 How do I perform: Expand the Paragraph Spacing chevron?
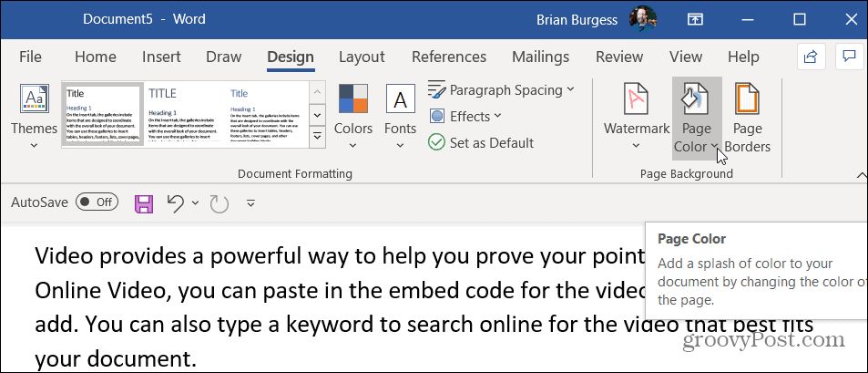click(x=571, y=89)
